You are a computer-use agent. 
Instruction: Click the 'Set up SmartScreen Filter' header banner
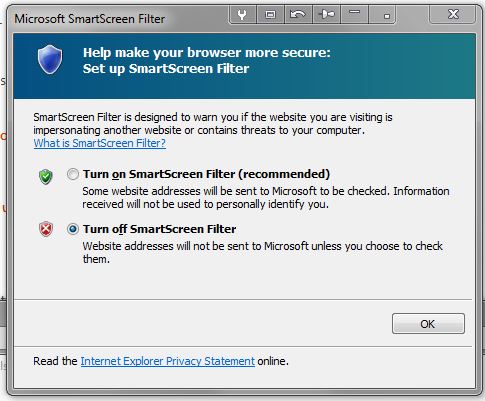(x=245, y=66)
